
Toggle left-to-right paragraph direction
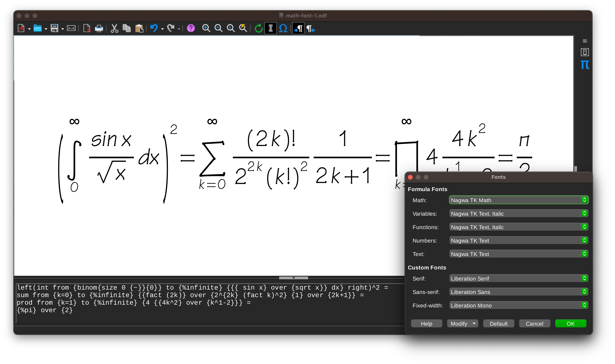coord(298,29)
